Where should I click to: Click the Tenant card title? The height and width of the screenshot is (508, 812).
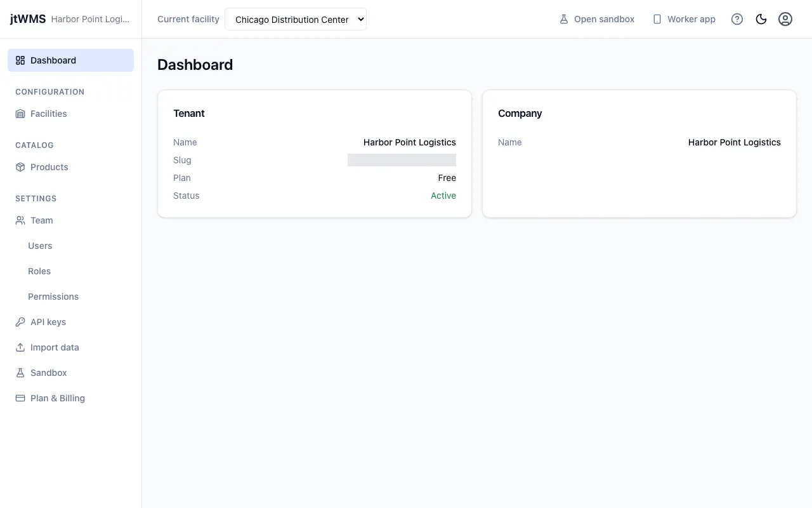[x=189, y=113]
